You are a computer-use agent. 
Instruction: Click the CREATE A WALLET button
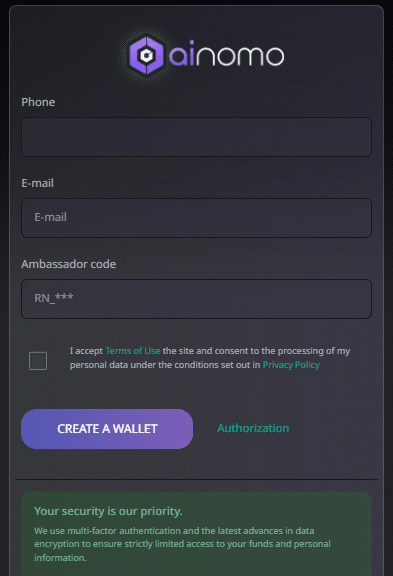coord(107,429)
